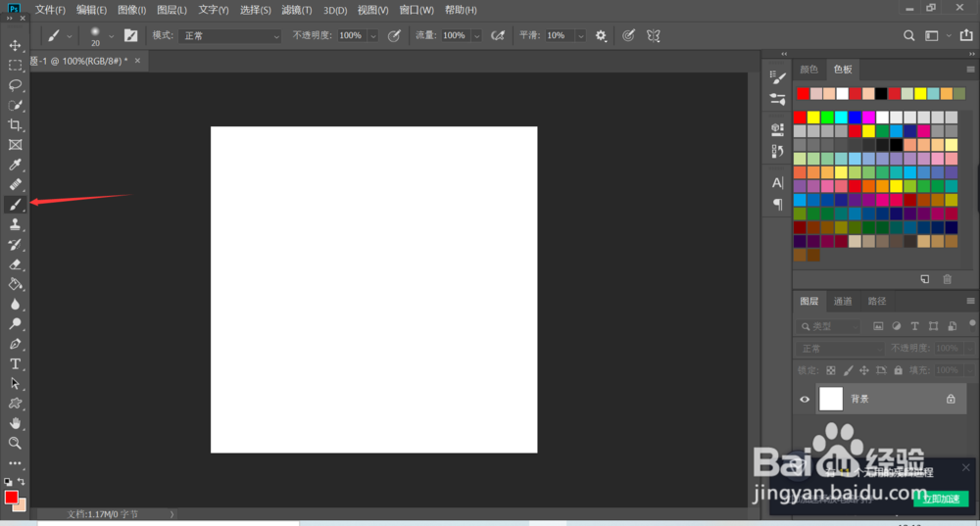Screen dimensions: 980x526
Task: Open the 滤镜(T) menu
Action: [297, 10]
